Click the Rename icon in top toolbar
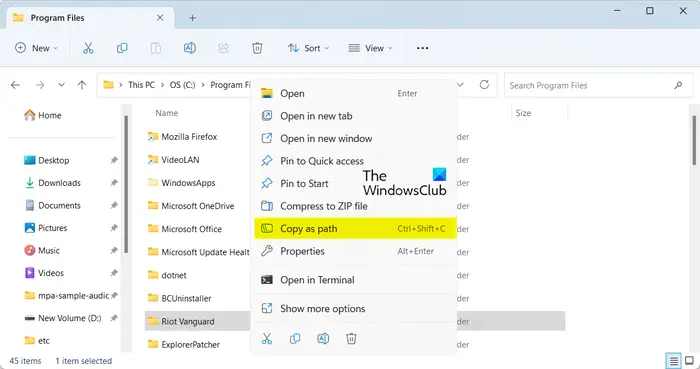This screenshot has height=369, width=700. (190, 48)
